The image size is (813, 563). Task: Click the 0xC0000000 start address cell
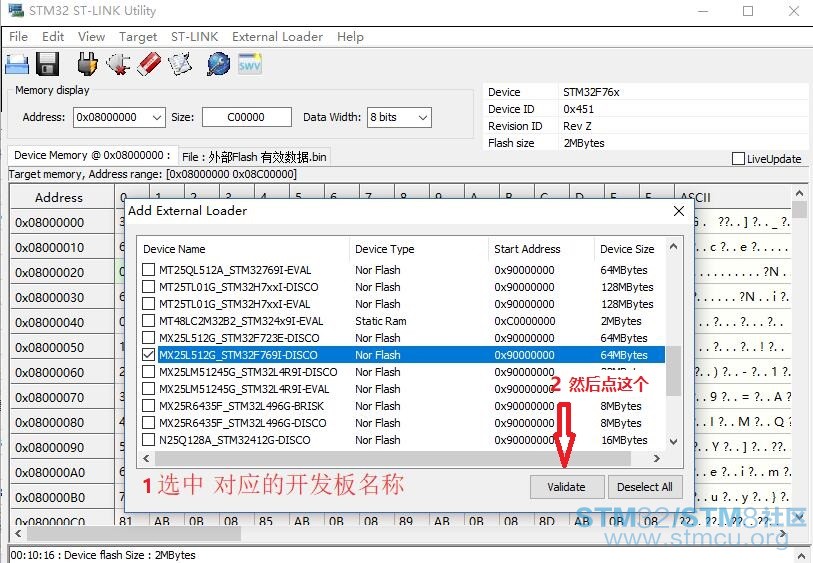click(x=525, y=321)
